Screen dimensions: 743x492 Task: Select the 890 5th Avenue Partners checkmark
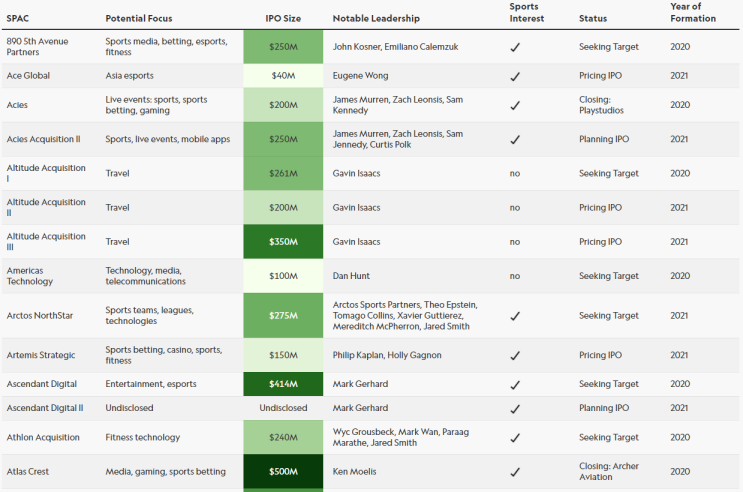click(515, 47)
